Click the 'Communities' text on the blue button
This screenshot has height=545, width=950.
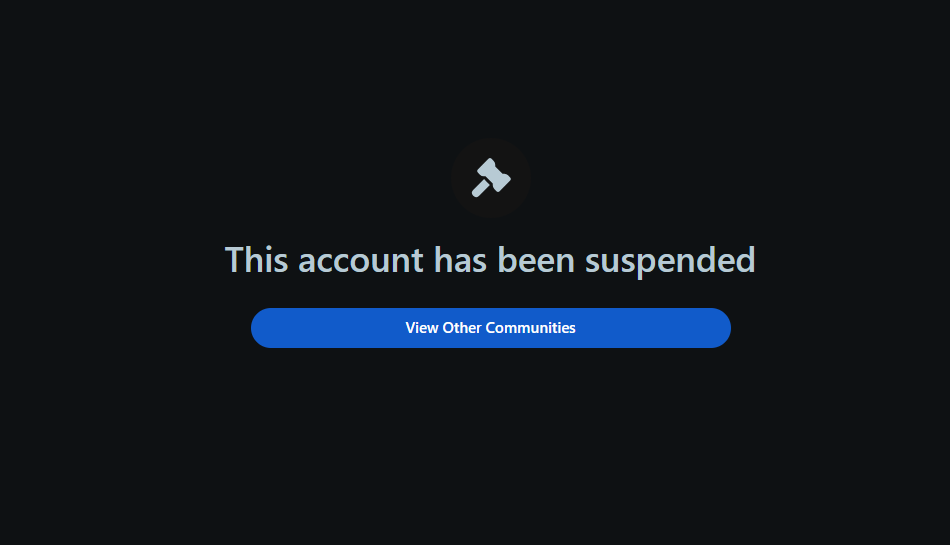pyautogui.click(x=530, y=328)
